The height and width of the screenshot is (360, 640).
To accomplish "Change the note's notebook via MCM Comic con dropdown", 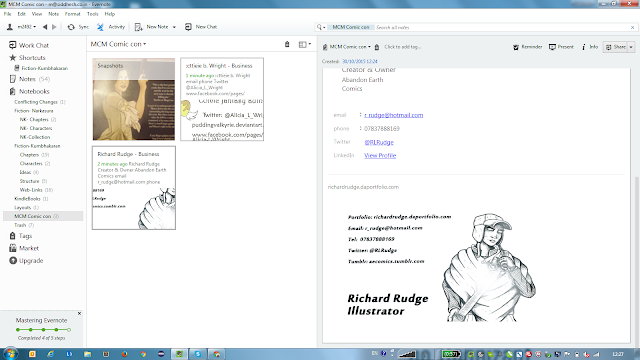I will pos(347,47).
